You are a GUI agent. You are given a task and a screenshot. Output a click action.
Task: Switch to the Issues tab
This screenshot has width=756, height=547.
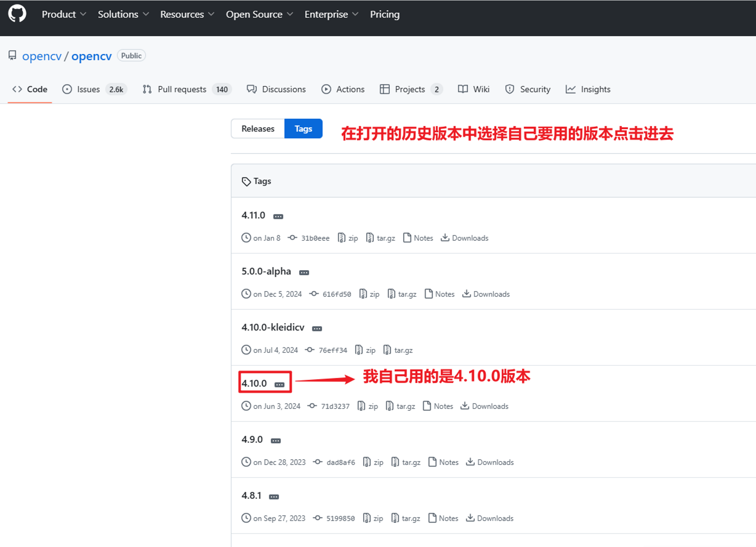94,89
